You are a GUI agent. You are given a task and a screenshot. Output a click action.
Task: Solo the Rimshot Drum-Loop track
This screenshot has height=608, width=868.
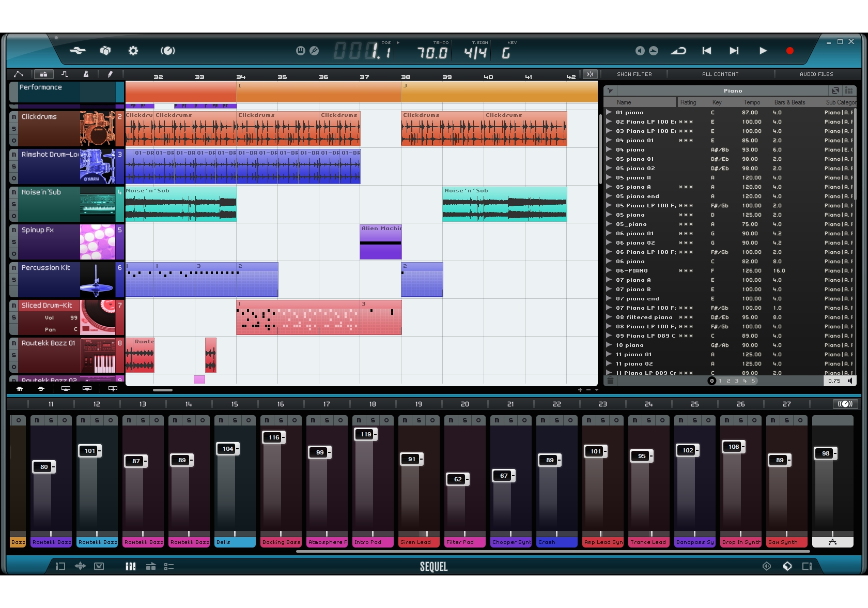click(14, 166)
